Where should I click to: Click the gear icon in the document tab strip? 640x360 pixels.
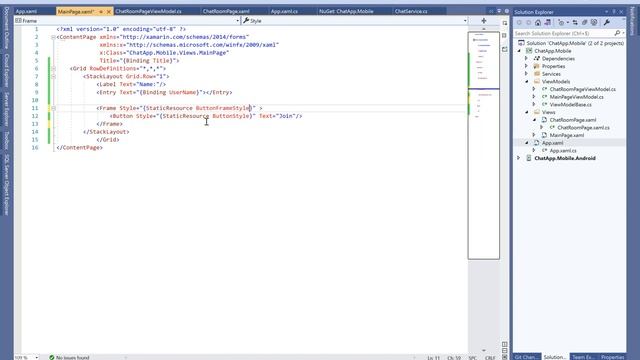(507, 11)
